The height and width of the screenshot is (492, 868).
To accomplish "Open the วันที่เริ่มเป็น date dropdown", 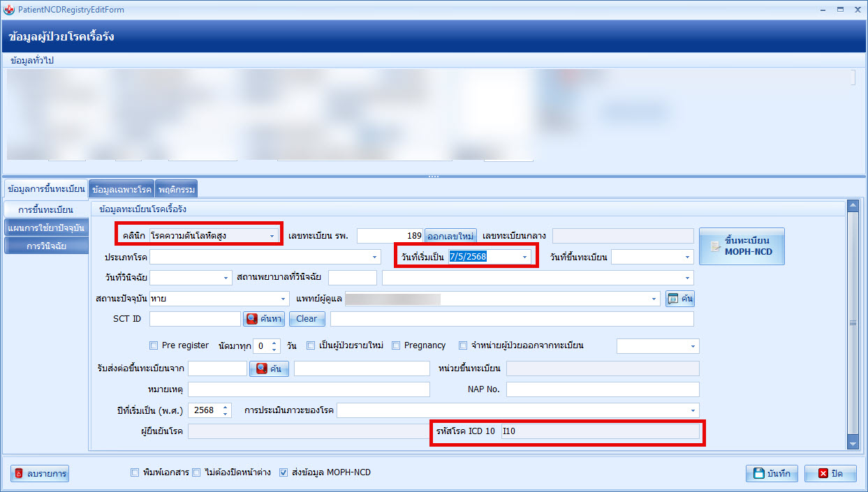I will click(x=524, y=257).
